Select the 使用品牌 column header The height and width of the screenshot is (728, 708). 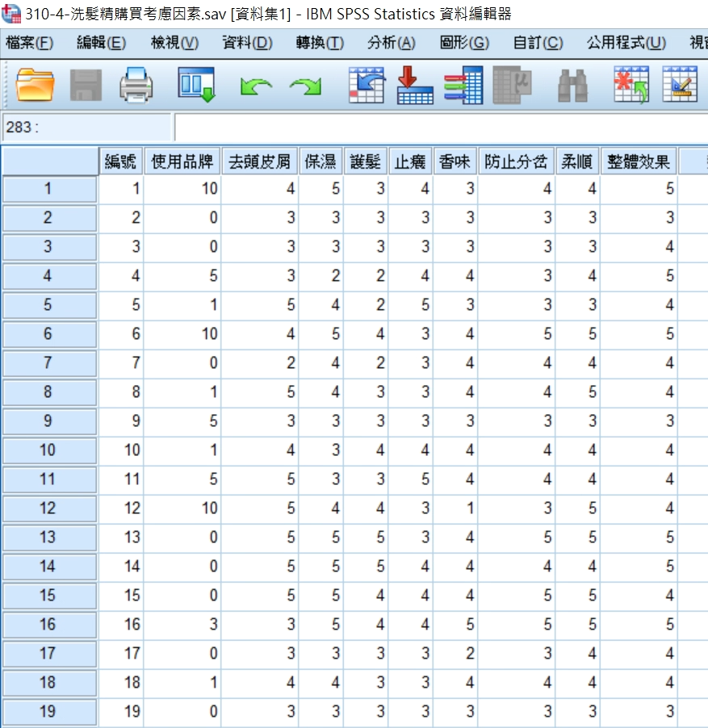pyautogui.click(x=182, y=162)
